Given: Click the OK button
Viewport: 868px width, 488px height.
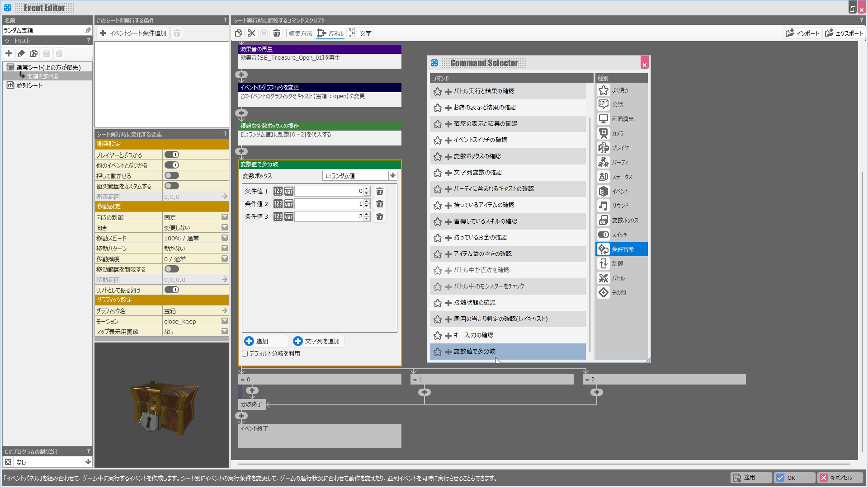Looking at the screenshot, I should pos(794,478).
